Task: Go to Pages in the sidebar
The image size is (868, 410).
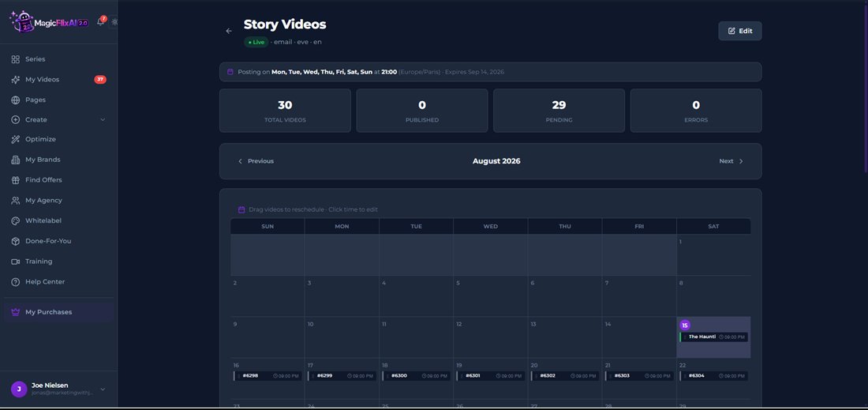Action: (x=58, y=100)
